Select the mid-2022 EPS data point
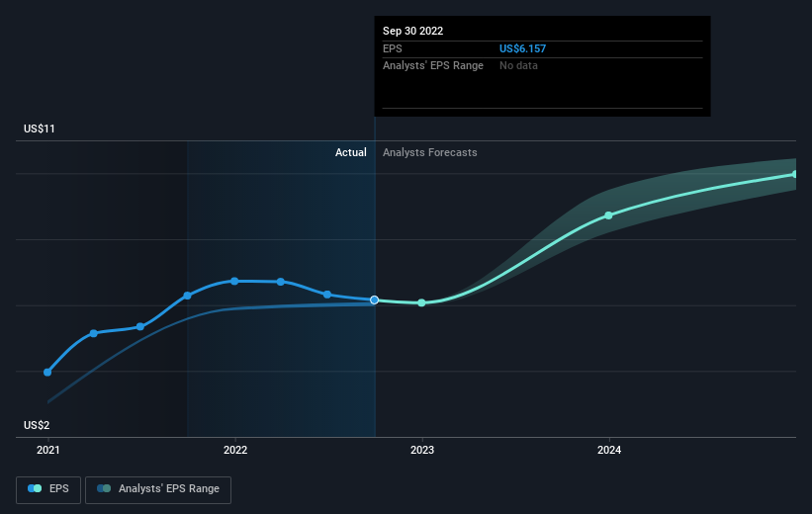812x514 pixels. click(x=327, y=295)
